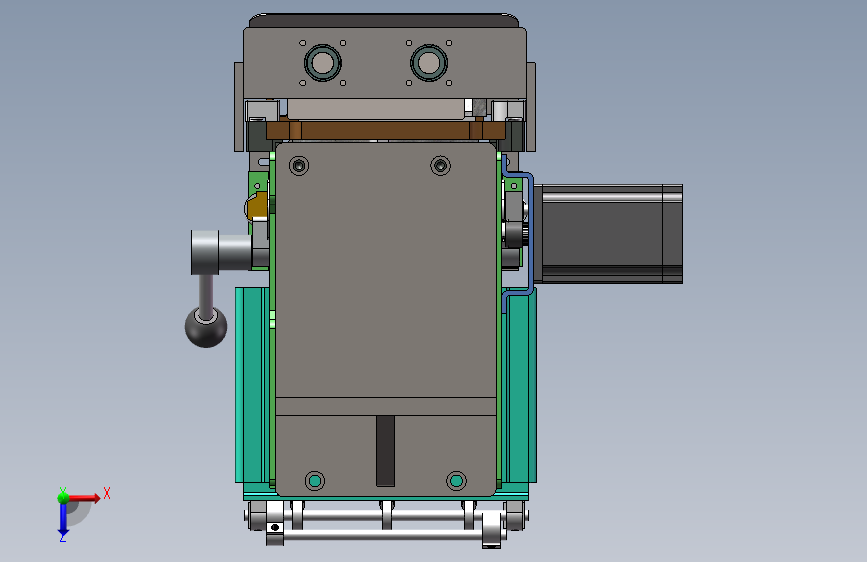
Task: Select the lower-right teal hole on cover plate
Action: pyautogui.click(x=456, y=481)
